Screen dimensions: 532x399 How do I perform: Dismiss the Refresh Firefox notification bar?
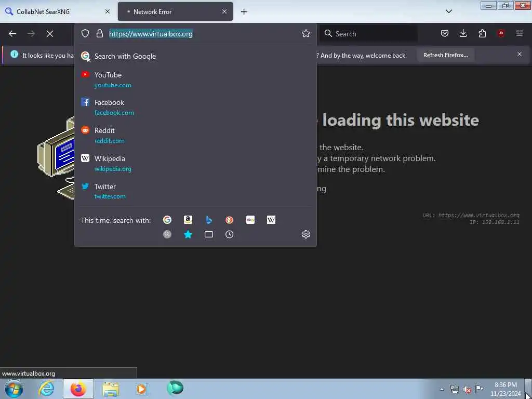[520, 54]
